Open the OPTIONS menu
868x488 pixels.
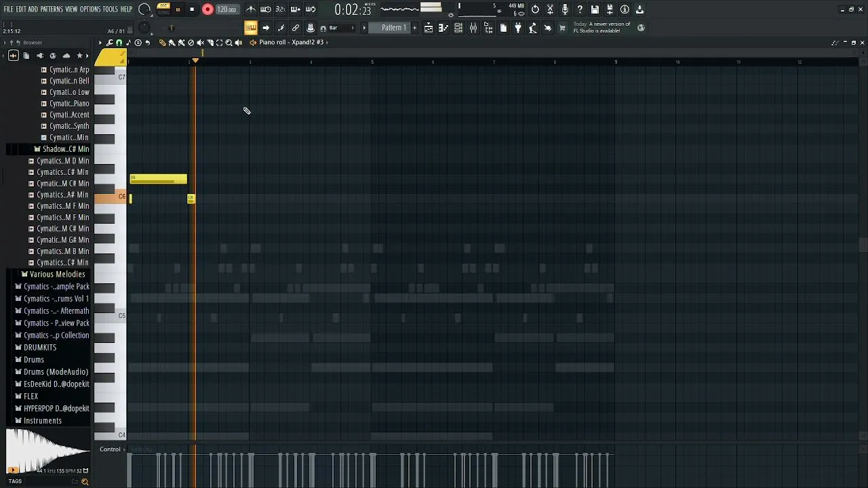(x=90, y=9)
